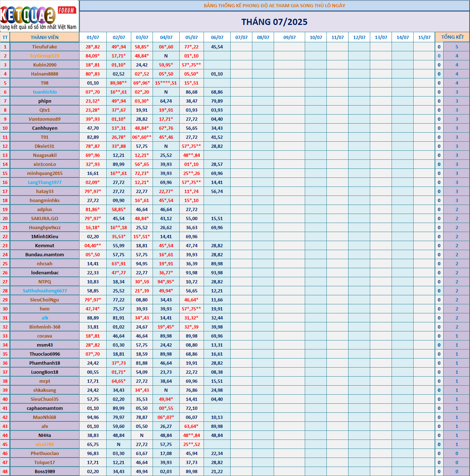
Task: Click cell 06*,60** in T91 row
Action: click(142, 137)
